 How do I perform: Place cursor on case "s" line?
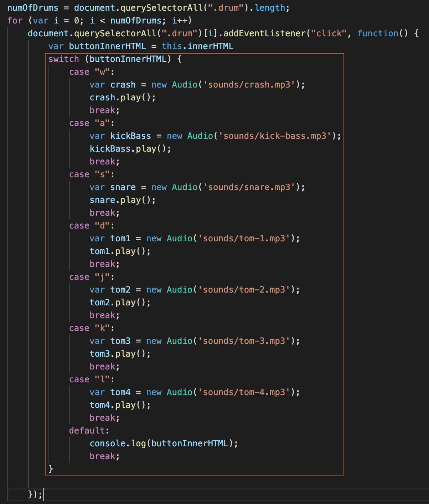[x=92, y=174]
